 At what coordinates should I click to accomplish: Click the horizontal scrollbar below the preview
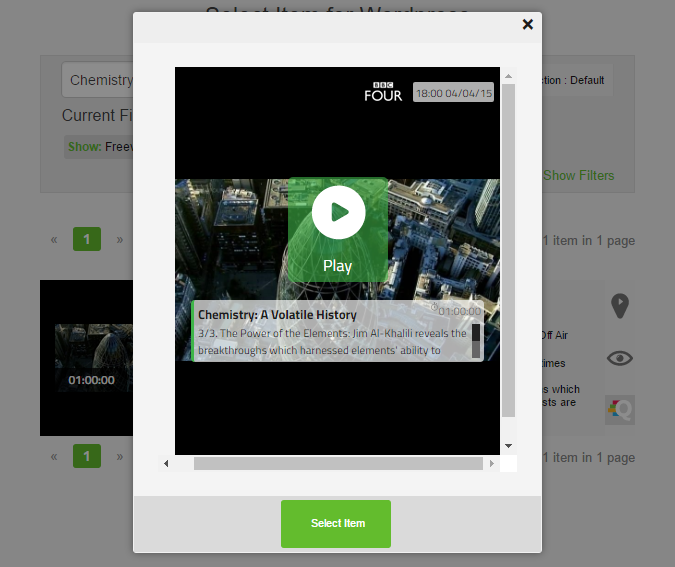pos(338,464)
